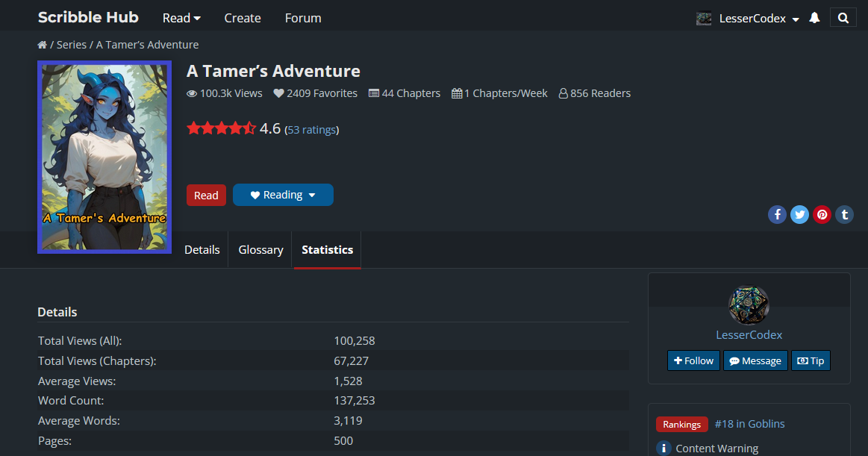Share series on Twitter
Screen dimensions: 868x456
click(x=799, y=215)
